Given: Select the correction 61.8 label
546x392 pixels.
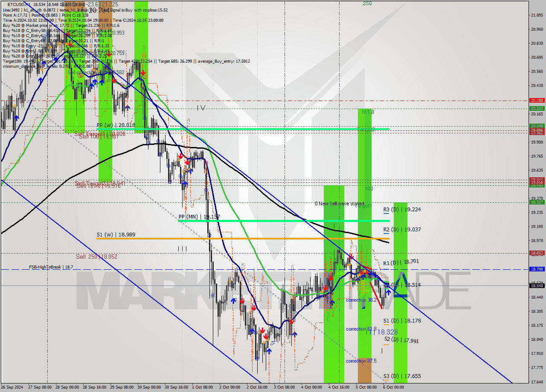Looking at the screenshot, I should tap(361, 329).
